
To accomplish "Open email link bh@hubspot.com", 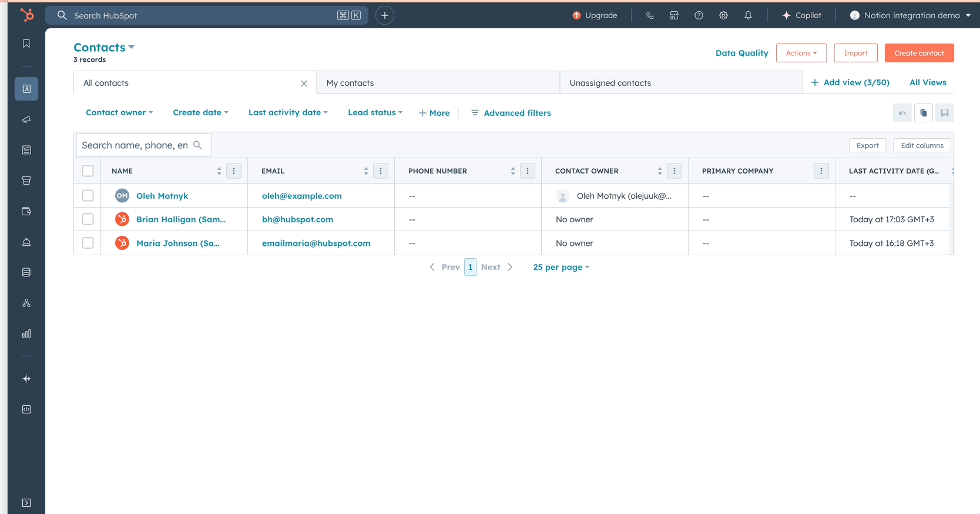I will (x=297, y=219).
